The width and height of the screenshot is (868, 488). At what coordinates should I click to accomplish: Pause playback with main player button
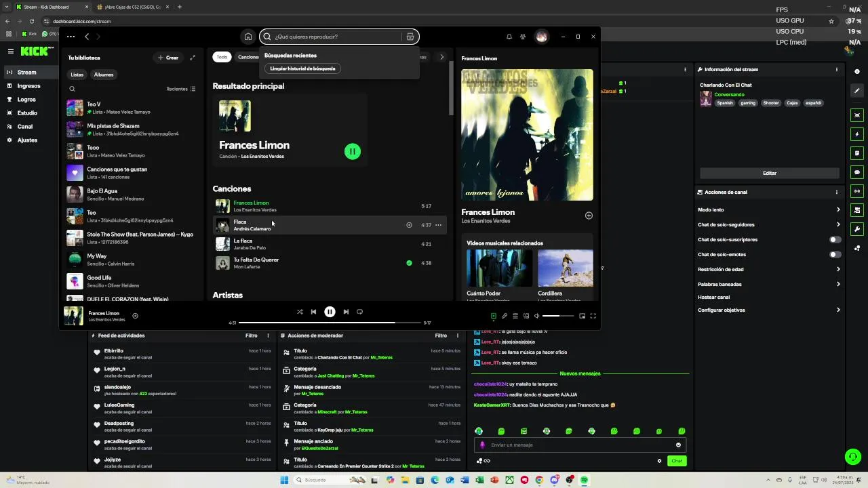click(x=330, y=312)
